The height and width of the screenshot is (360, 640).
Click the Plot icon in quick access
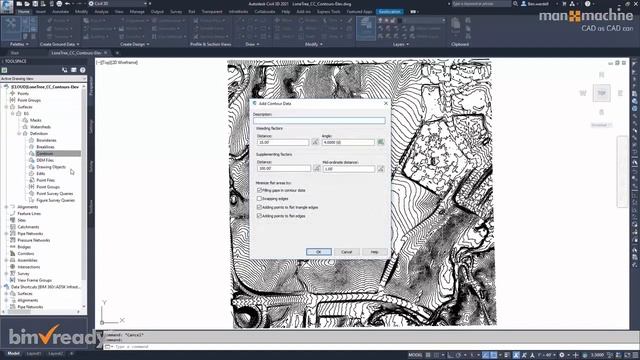[59, 4]
